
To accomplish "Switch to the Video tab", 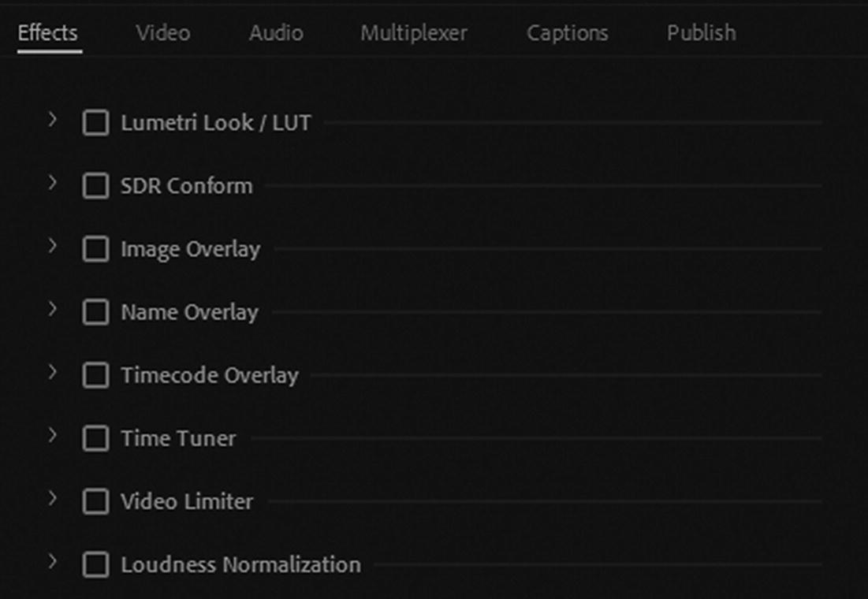I will (x=162, y=33).
